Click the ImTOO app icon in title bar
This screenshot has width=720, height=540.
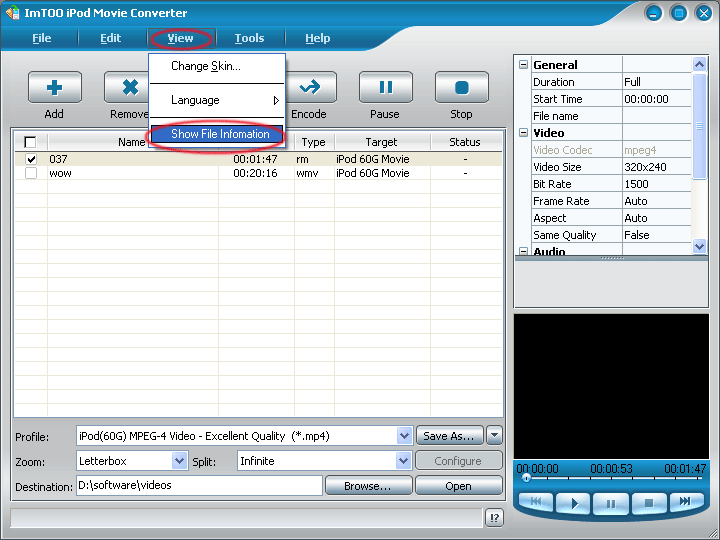click(12, 12)
